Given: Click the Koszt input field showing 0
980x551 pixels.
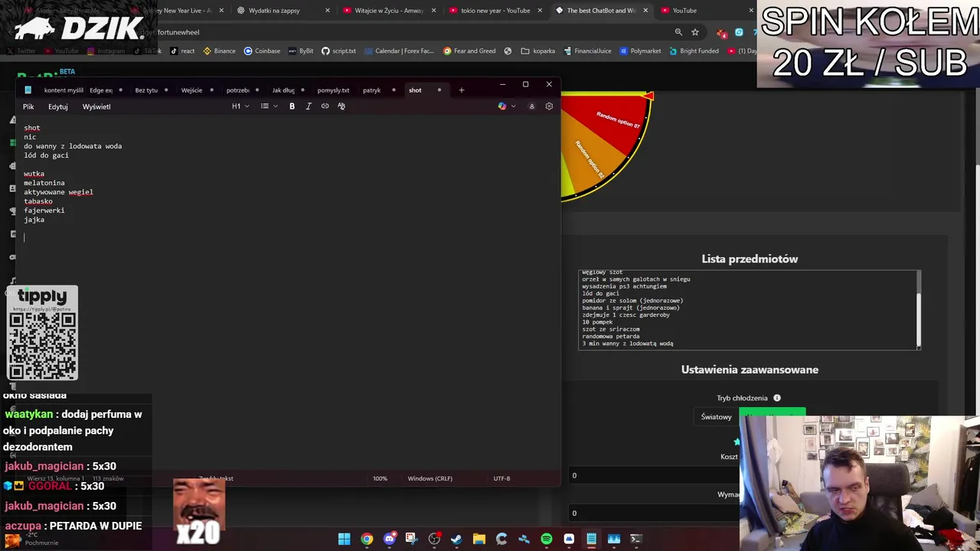Looking at the screenshot, I should pyautogui.click(x=653, y=475).
